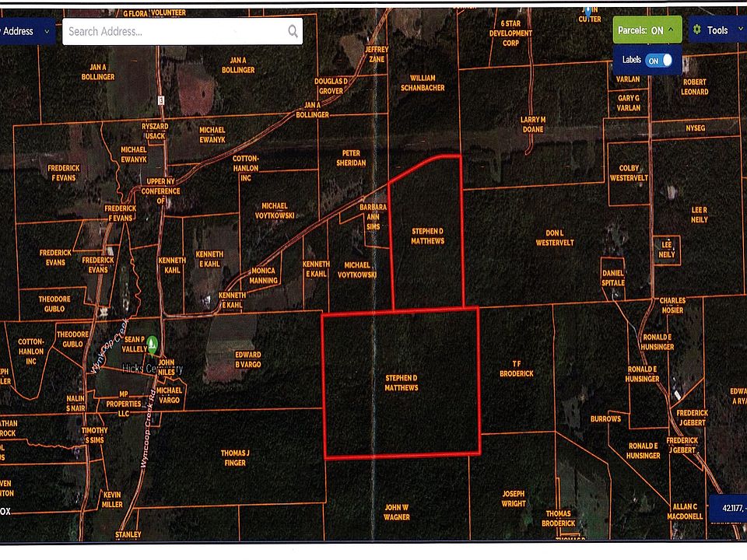Screen dimensions: 747x560
Task: Select the Kevin Miller parcel
Action: click(112, 499)
